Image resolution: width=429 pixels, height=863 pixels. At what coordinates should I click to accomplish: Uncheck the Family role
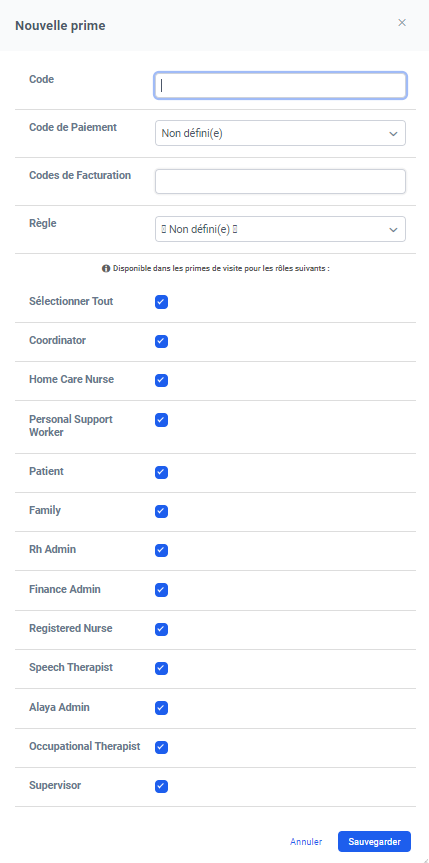[x=161, y=511]
